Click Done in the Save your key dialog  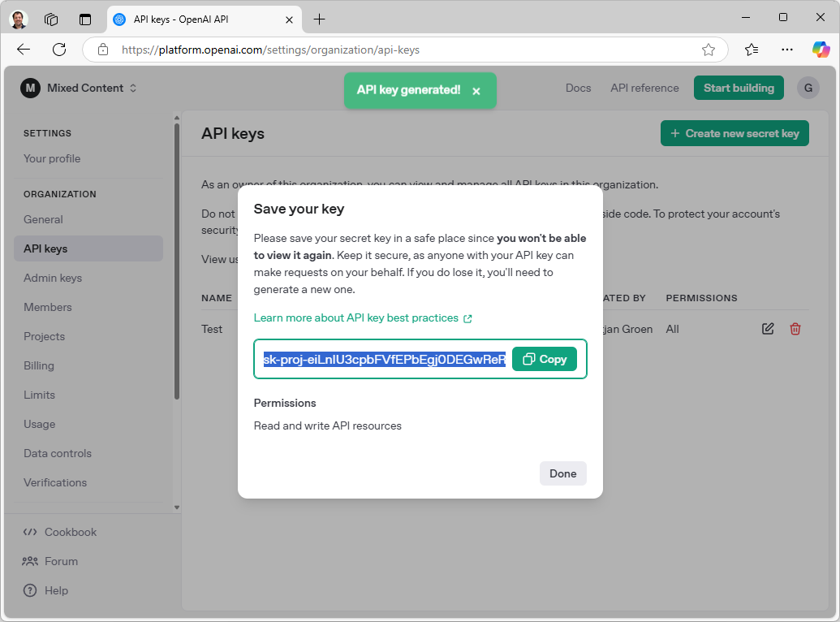[x=562, y=473]
